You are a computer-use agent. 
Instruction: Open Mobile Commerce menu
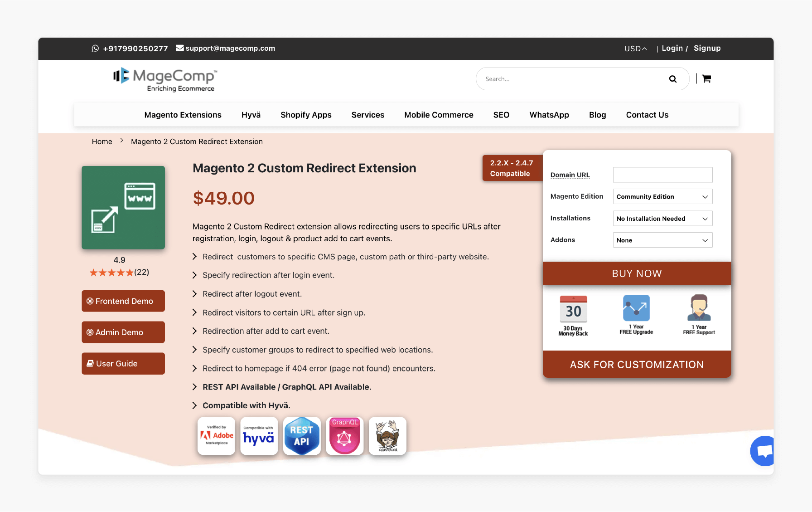pyautogui.click(x=439, y=115)
